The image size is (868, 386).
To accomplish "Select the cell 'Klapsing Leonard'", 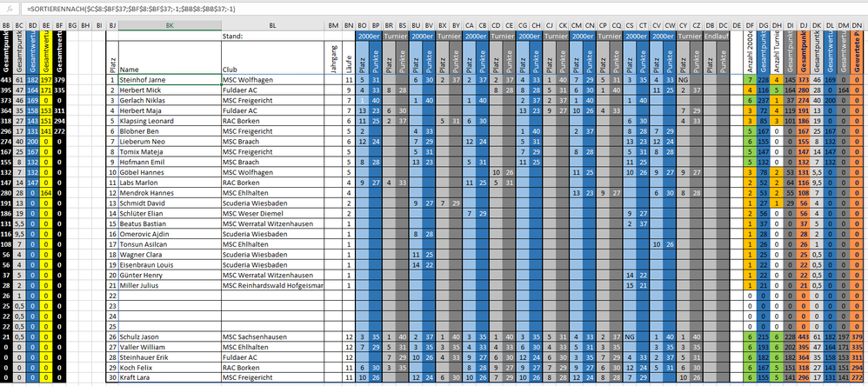I will (170, 121).
